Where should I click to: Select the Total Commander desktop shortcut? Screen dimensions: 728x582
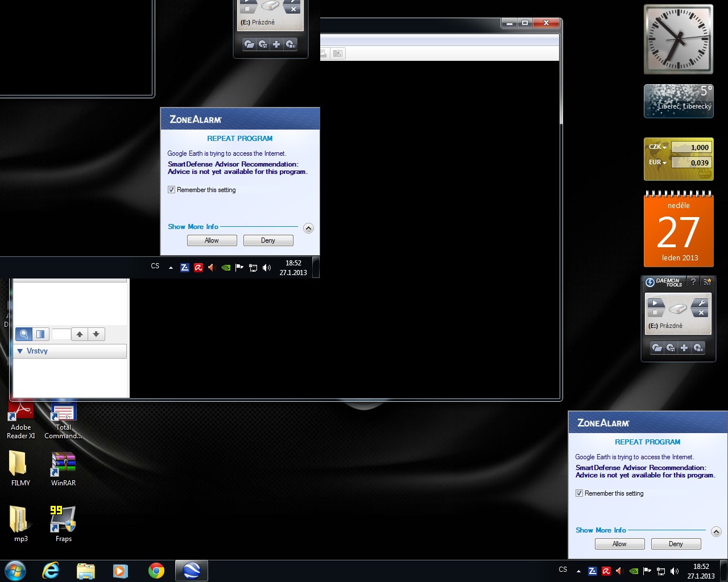[63, 421]
